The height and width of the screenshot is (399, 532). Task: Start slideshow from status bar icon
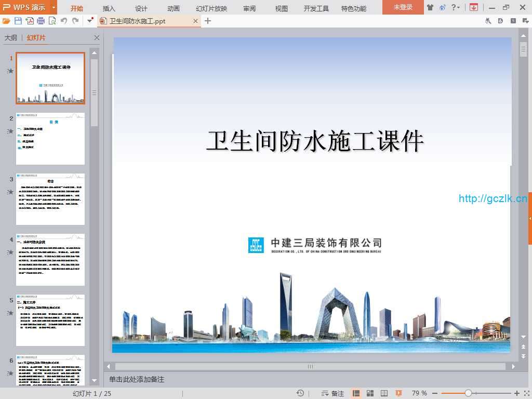(398, 393)
